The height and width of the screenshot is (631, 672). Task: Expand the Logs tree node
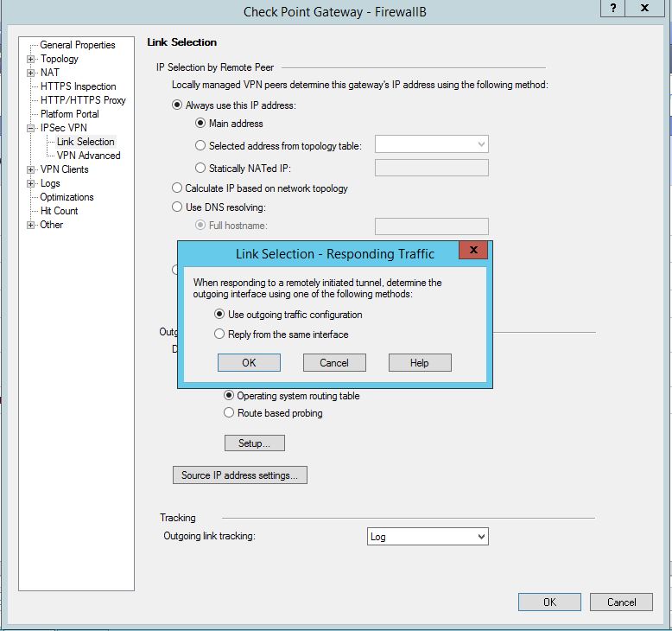30,183
